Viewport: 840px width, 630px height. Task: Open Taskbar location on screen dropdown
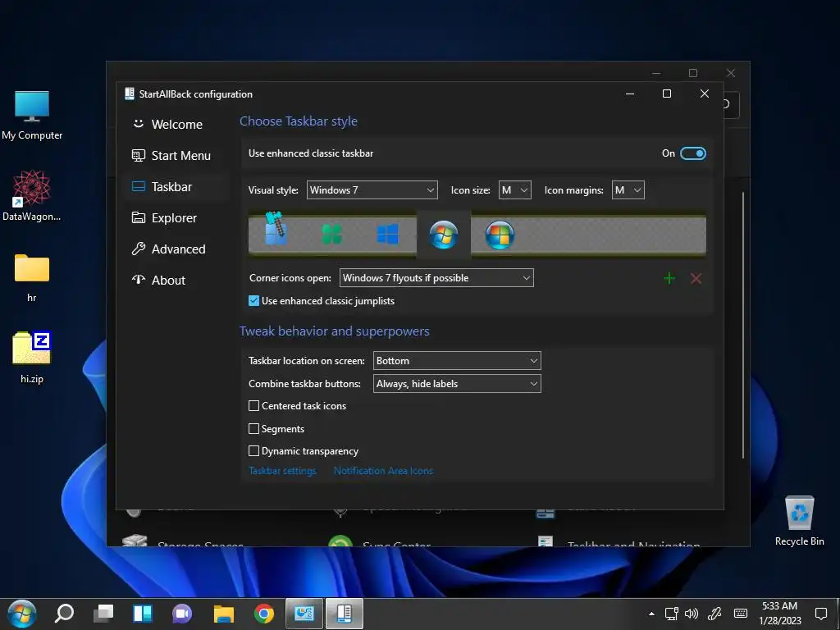click(457, 361)
